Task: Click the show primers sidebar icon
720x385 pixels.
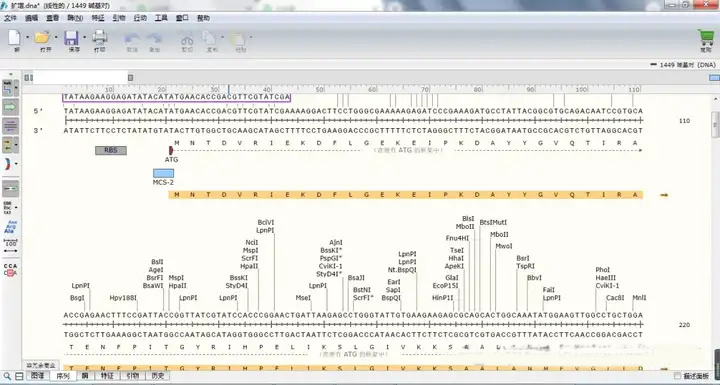Action: click(x=11, y=125)
